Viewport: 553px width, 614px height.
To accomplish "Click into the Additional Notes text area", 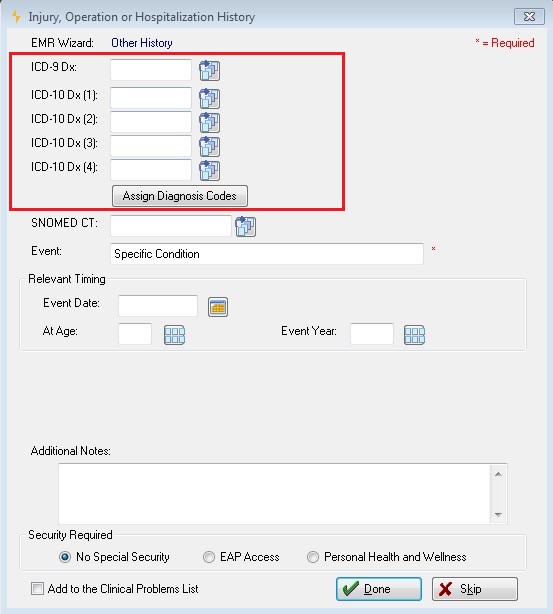I will point(274,493).
